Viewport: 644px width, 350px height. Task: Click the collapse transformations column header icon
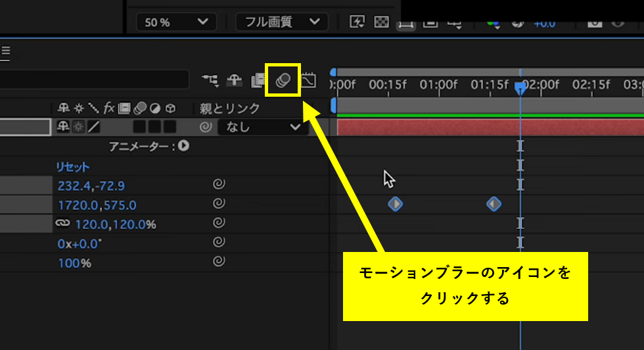click(x=79, y=108)
